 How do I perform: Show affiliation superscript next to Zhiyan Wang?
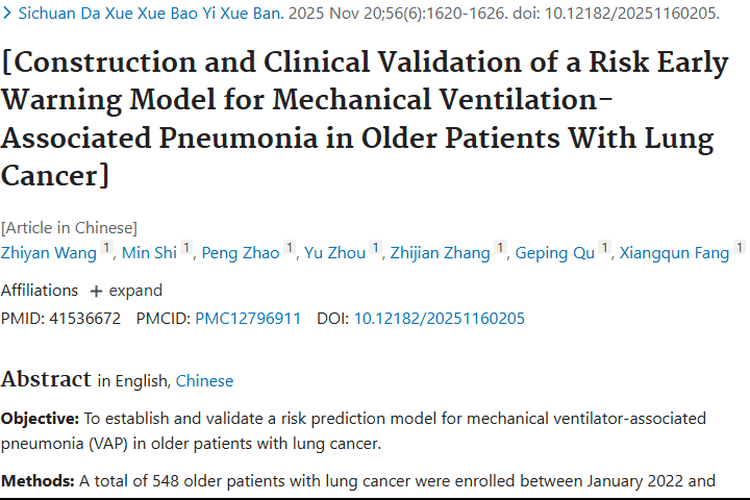pos(107,248)
